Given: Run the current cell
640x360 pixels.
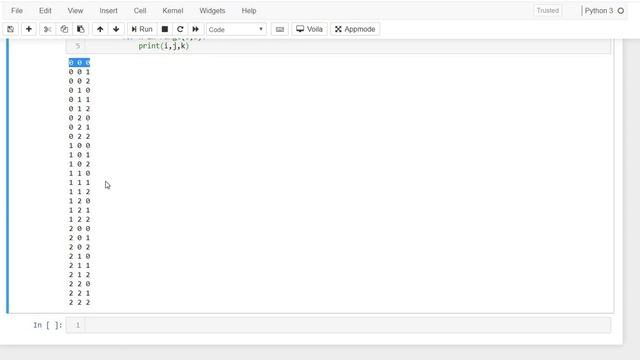Looking at the screenshot, I should point(142,29).
